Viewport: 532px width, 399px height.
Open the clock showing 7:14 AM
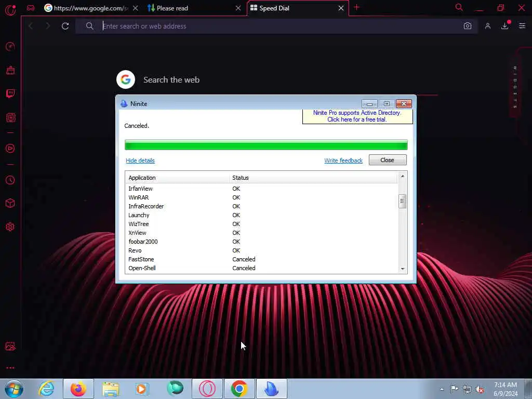[506, 389]
